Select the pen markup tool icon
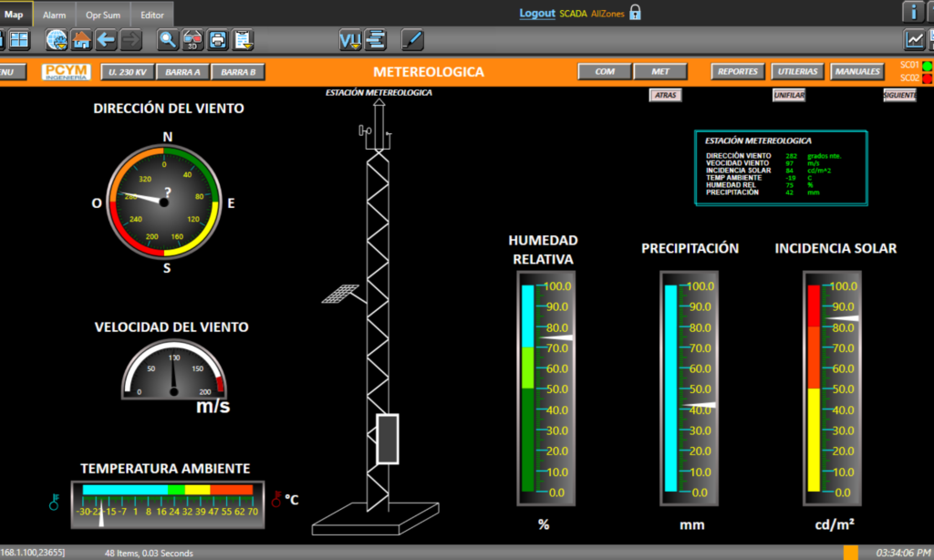The height and width of the screenshot is (560, 934). point(410,39)
